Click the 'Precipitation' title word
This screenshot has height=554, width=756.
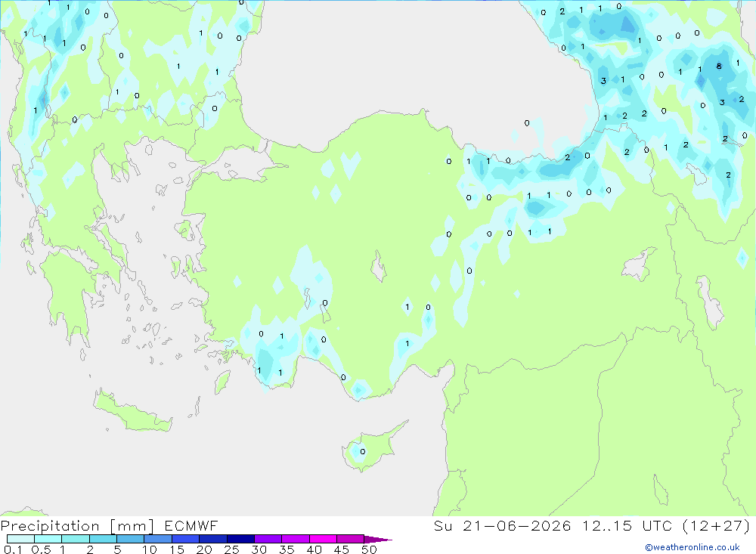50,526
